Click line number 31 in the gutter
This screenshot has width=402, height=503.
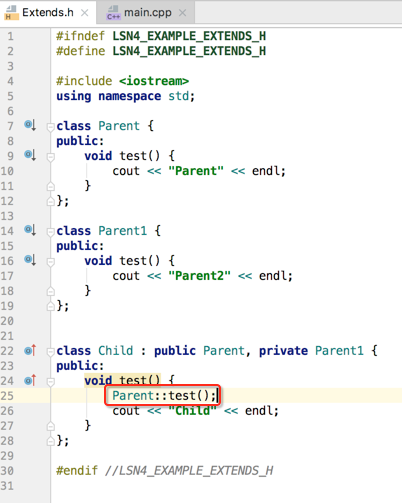pos(7,486)
